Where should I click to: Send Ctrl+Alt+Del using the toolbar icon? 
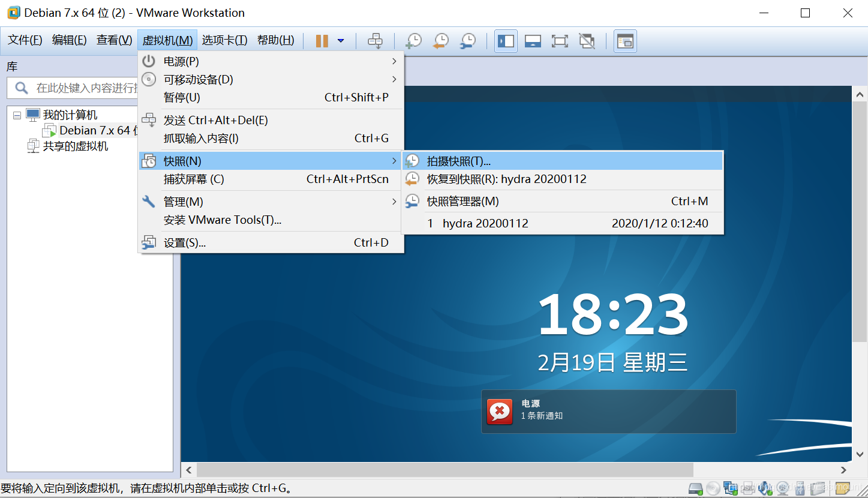click(x=375, y=41)
